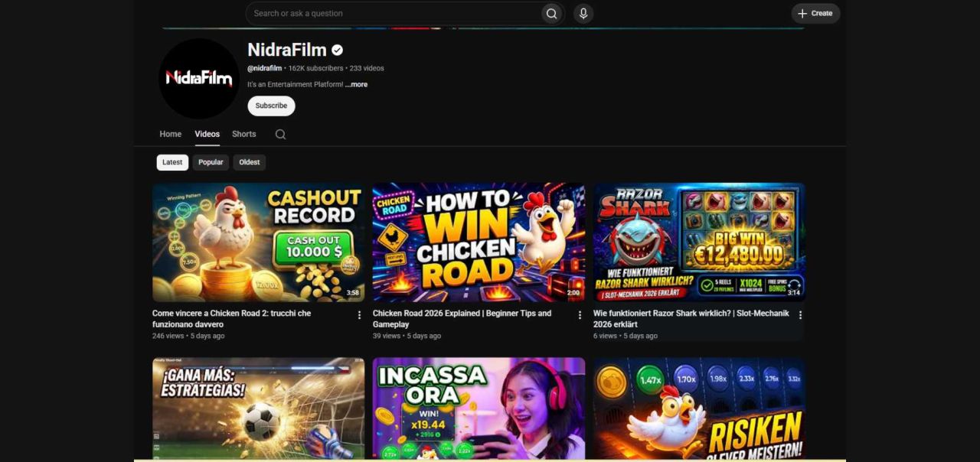Select the Popular sort chip
980x462 pixels.
point(211,162)
